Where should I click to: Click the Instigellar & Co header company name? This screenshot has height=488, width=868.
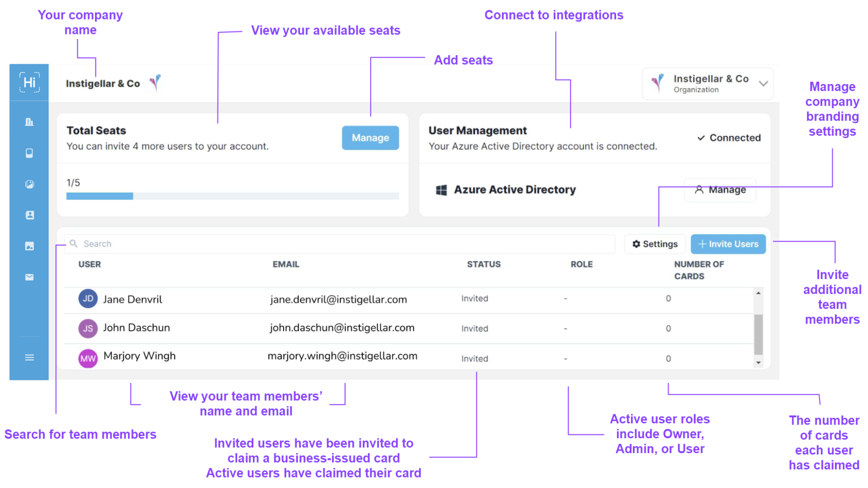pyautogui.click(x=103, y=84)
